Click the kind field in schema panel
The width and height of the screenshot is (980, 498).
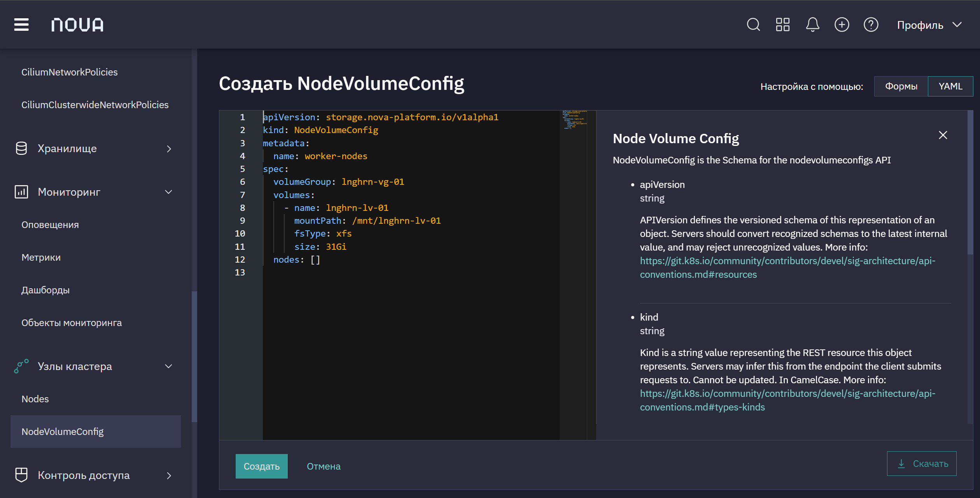click(x=649, y=317)
